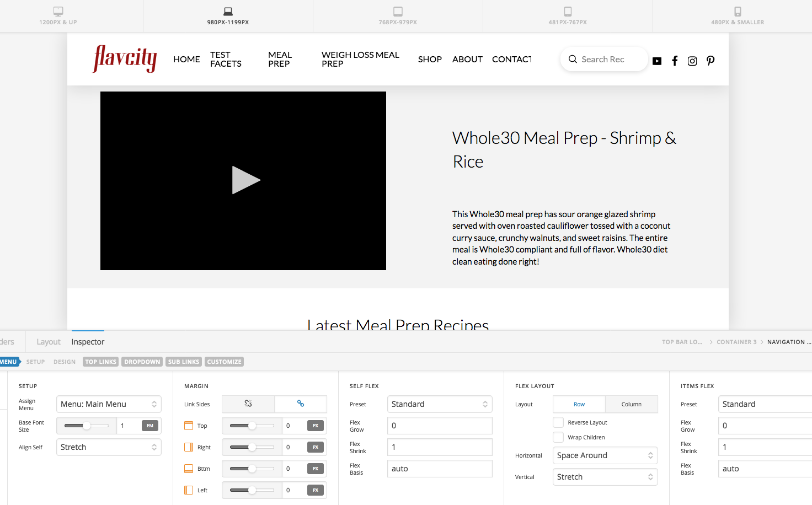Select Column flex layout option
Screen dimensions: 812x505
pyautogui.click(x=632, y=404)
